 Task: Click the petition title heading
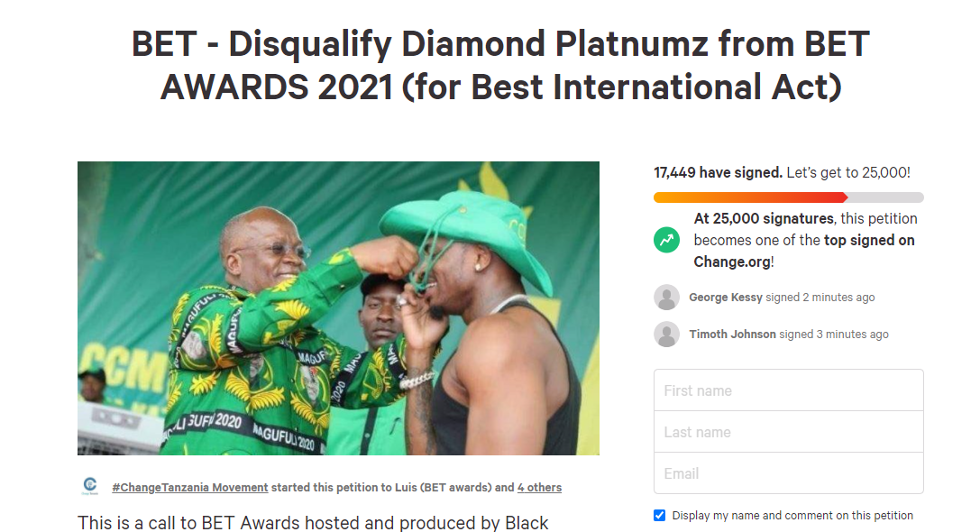[500, 66]
